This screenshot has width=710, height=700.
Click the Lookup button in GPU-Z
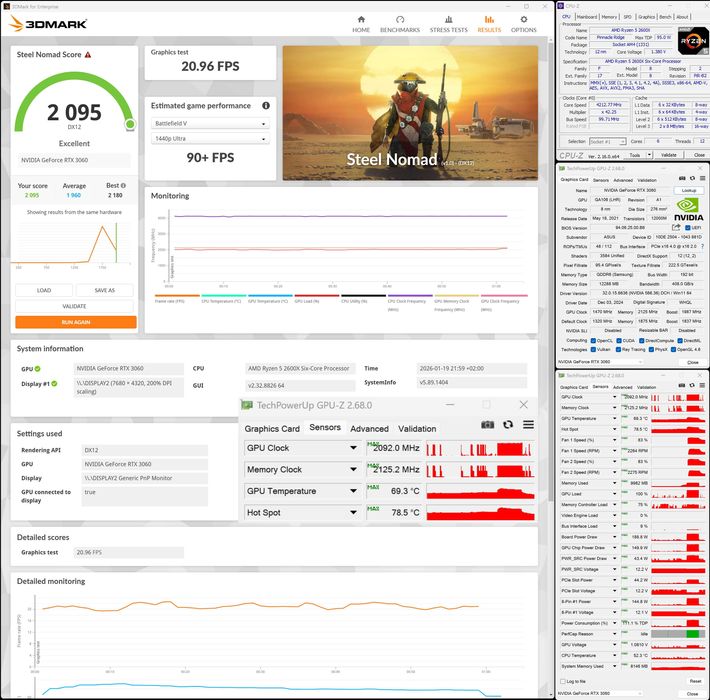689,191
